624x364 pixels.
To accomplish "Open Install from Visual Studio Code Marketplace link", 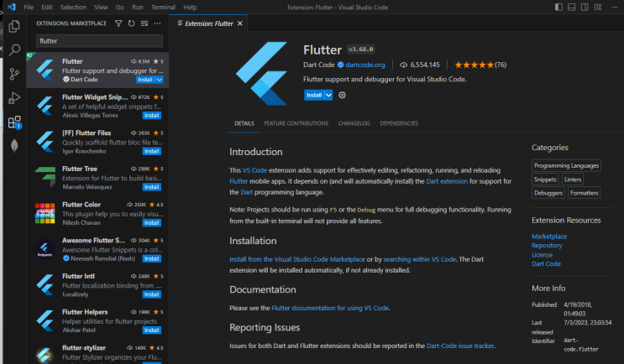I will [x=297, y=259].
